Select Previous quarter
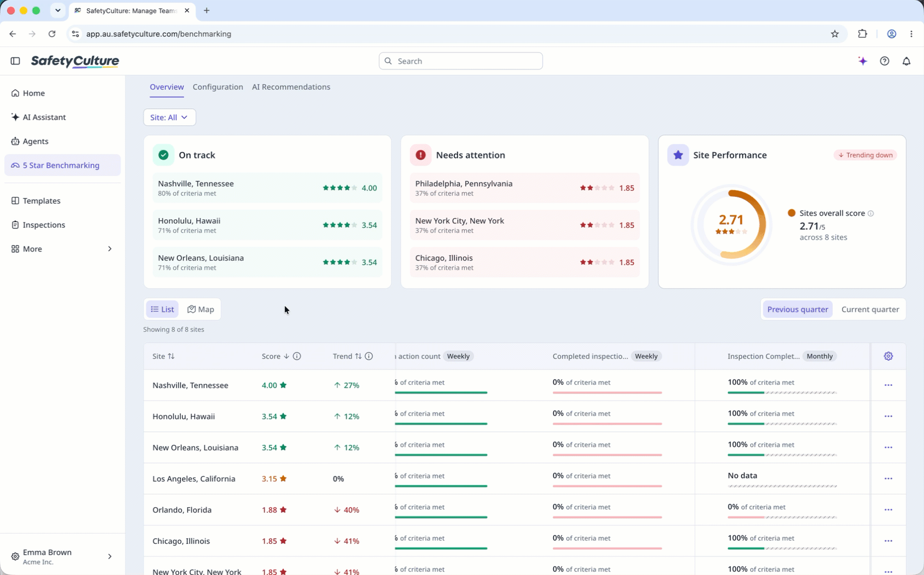The image size is (924, 575). [798, 309]
